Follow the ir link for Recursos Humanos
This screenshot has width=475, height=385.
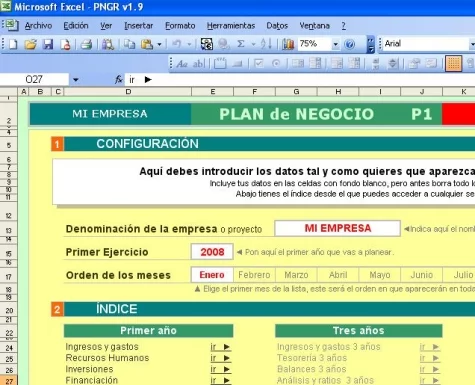(x=220, y=358)
